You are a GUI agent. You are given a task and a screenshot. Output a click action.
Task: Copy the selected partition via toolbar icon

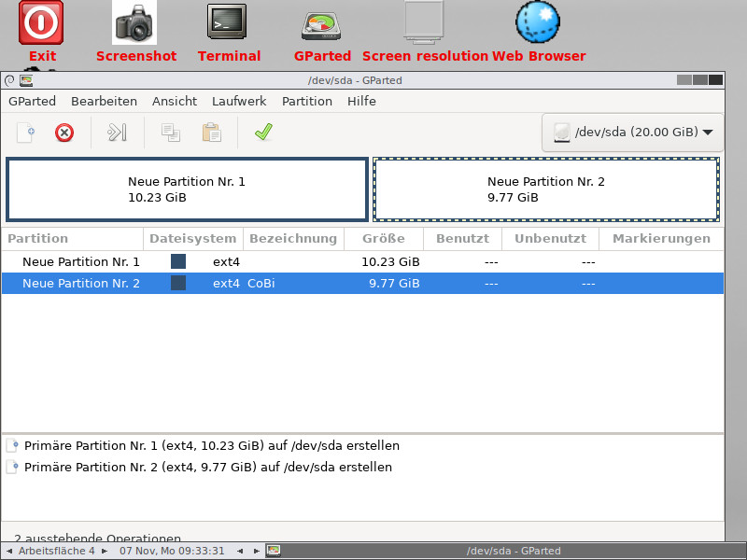click(x=171, y=133)
